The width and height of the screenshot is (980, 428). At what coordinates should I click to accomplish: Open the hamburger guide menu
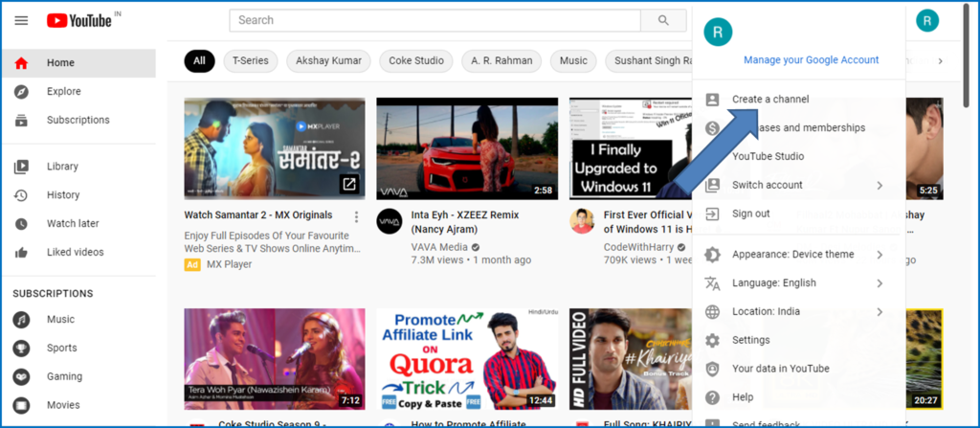point(21,21)
